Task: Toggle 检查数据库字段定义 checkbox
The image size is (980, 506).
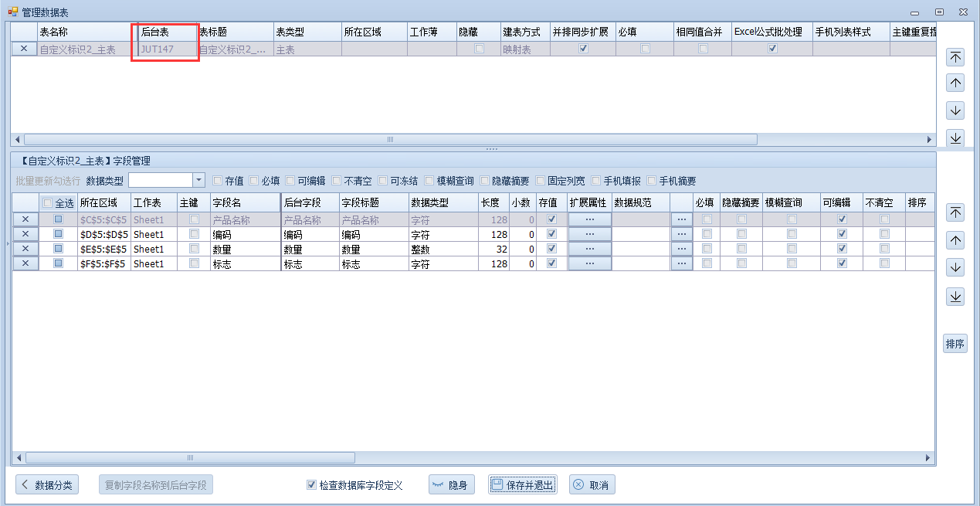Action: 311,485
